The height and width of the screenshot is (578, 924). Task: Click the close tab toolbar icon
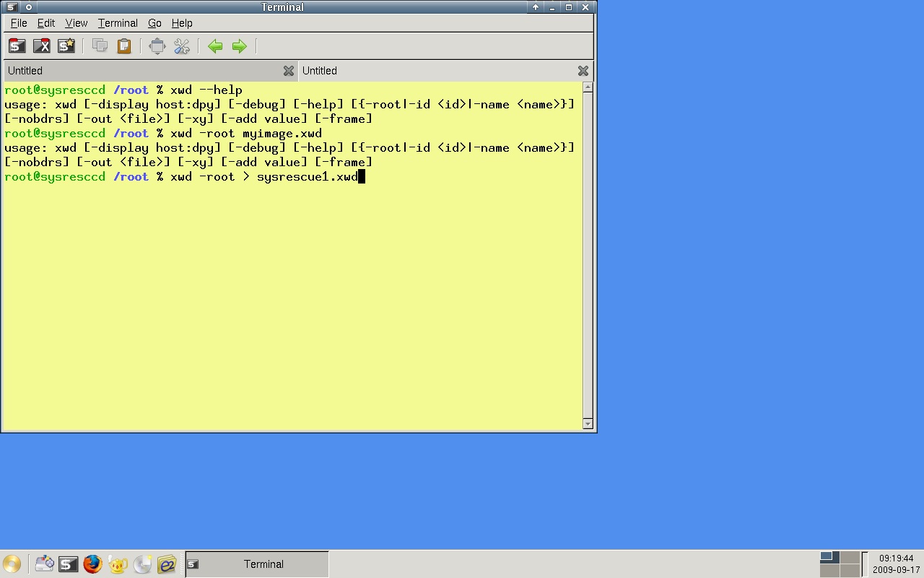(42, 46)
